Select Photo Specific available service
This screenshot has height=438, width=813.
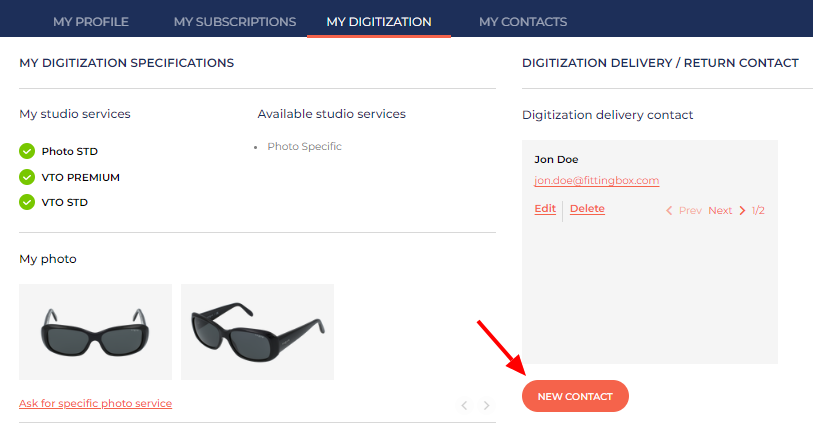[x=304, y=147]
